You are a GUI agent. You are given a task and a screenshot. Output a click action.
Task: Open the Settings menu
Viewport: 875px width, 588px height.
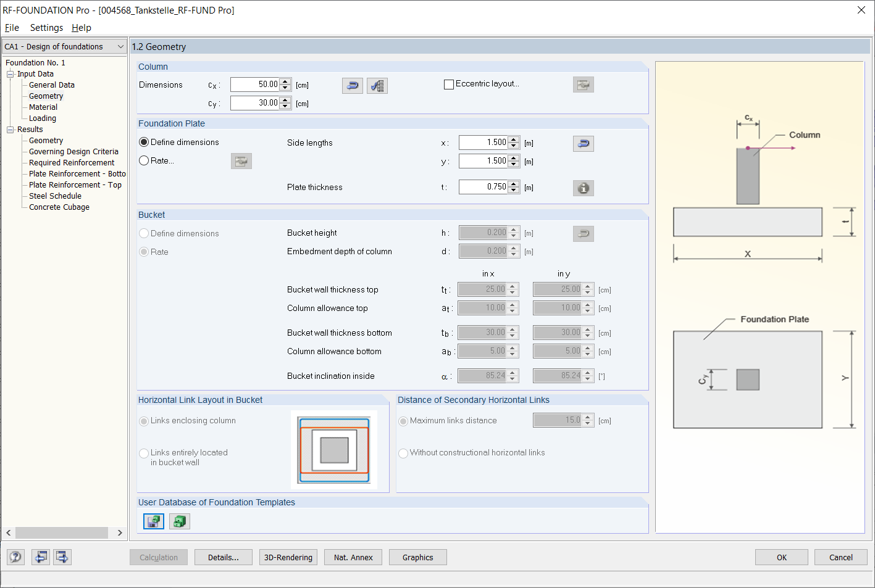[x=46, y=28]
